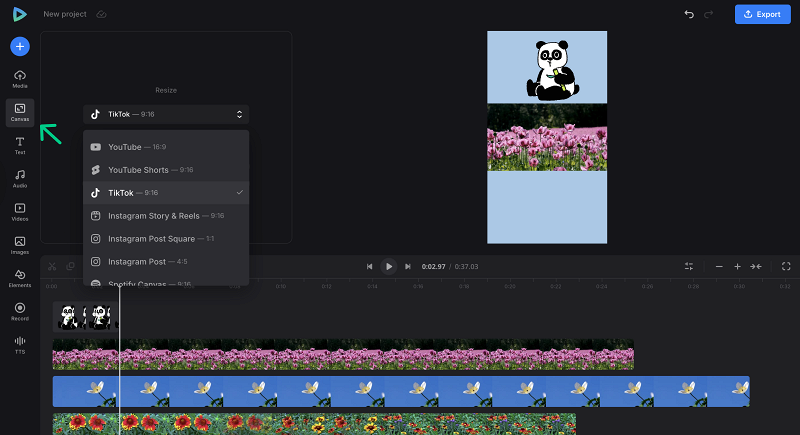Open the Record tool
This screenshot has width=800, height=435.
click(20, 312)
